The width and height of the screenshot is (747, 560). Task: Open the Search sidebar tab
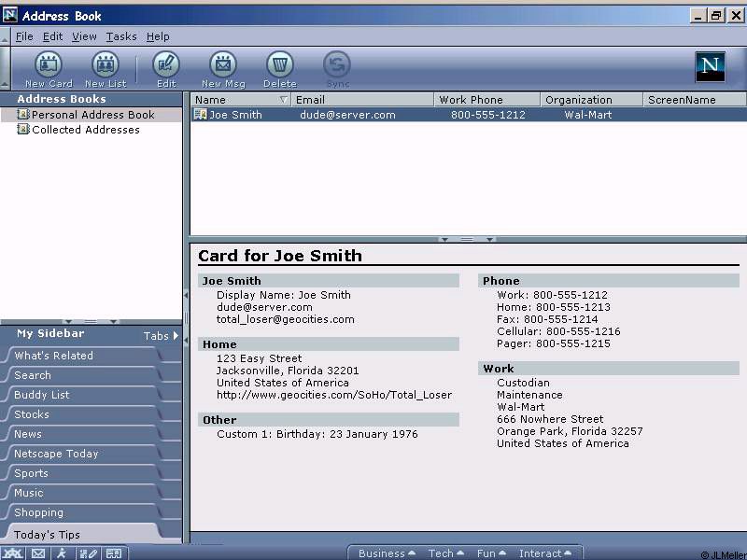(x=83, y=375)
